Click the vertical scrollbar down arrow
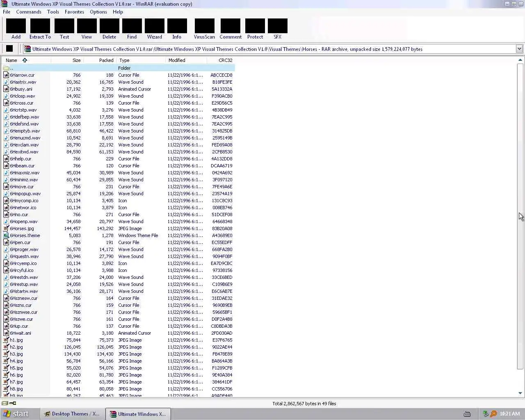Image resolution: width=525 pixels, height=420 pixels. tap(520, 393)
